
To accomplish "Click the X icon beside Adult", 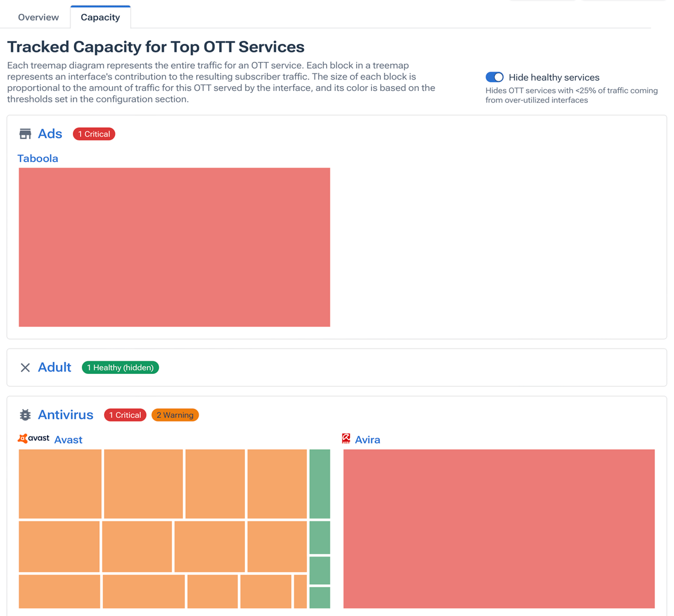I will (25, 367).
